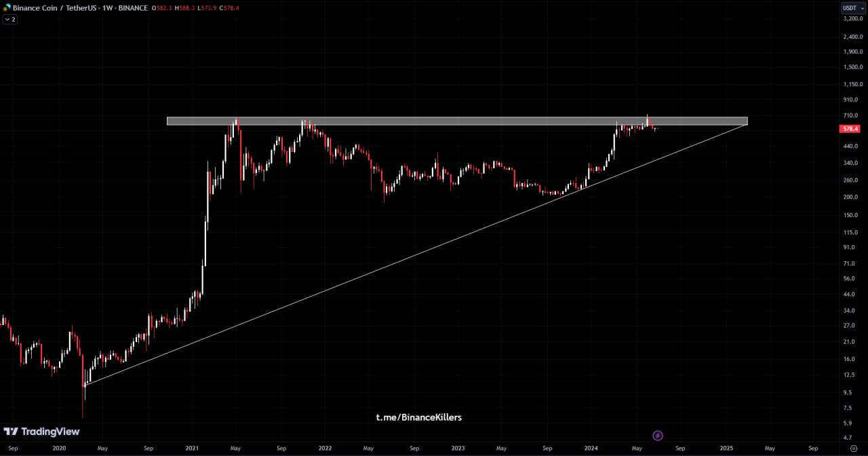Click the TradingView logo

pos(41,432)
